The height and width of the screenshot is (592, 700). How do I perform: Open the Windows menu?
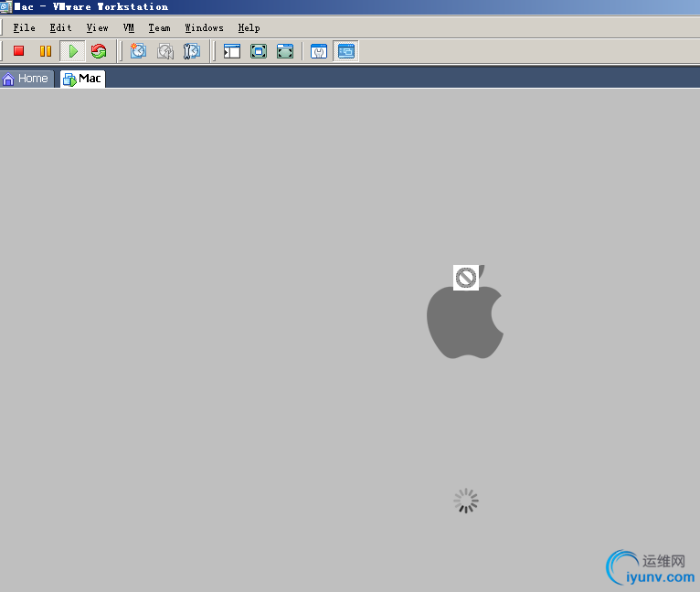[204, 27]
